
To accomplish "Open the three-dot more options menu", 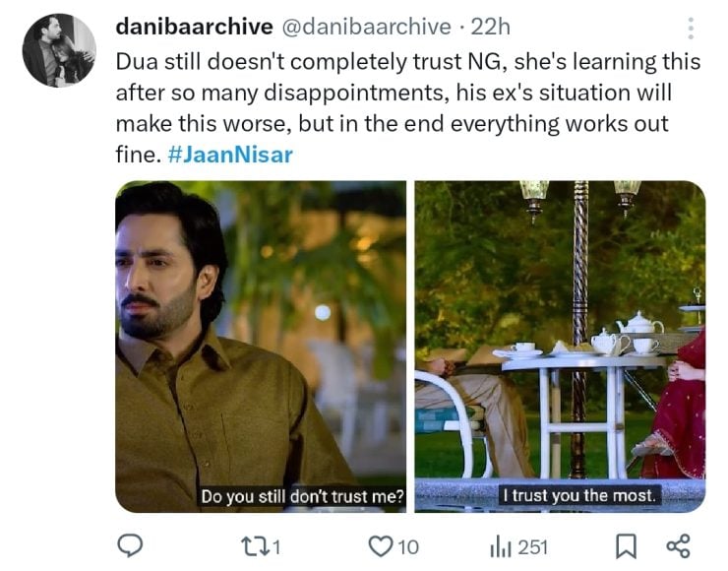I will [690, 29].
